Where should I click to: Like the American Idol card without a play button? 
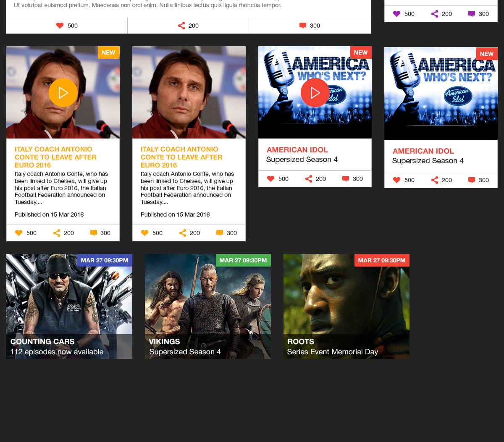(396, 180)
